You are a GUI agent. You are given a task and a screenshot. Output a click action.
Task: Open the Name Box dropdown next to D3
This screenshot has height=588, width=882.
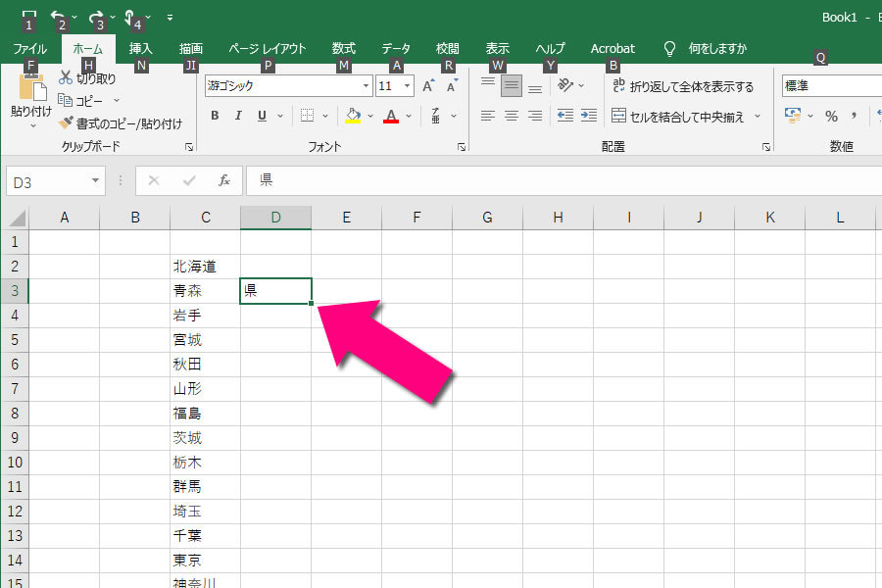[95, 180]
